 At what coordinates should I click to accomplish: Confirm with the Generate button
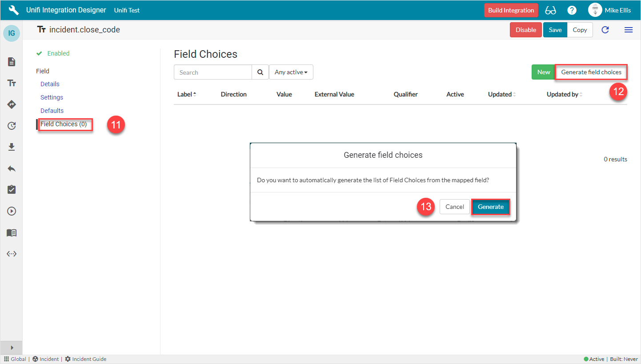[x=490, y=207]
